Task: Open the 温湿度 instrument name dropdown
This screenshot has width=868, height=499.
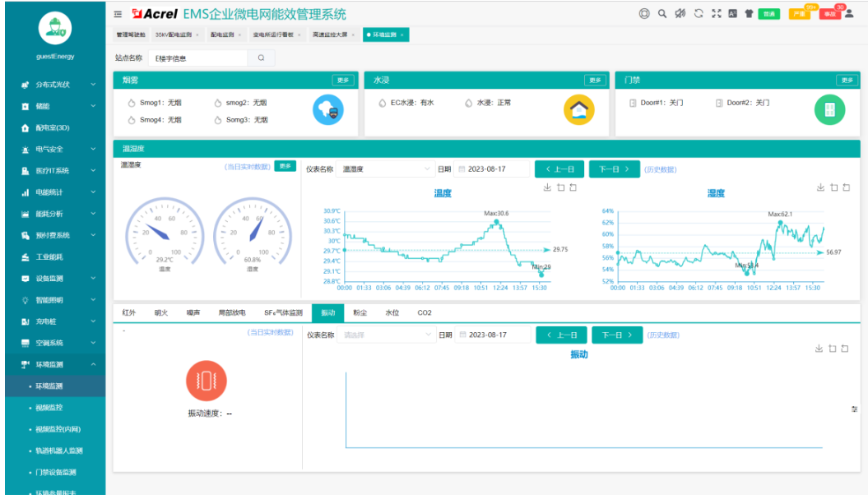Action: point(386,169)
